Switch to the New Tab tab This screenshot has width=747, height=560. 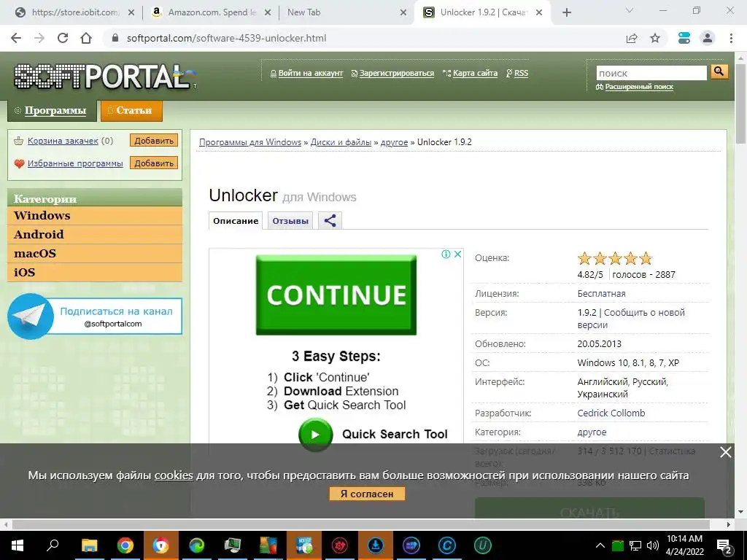pos(345,12)
